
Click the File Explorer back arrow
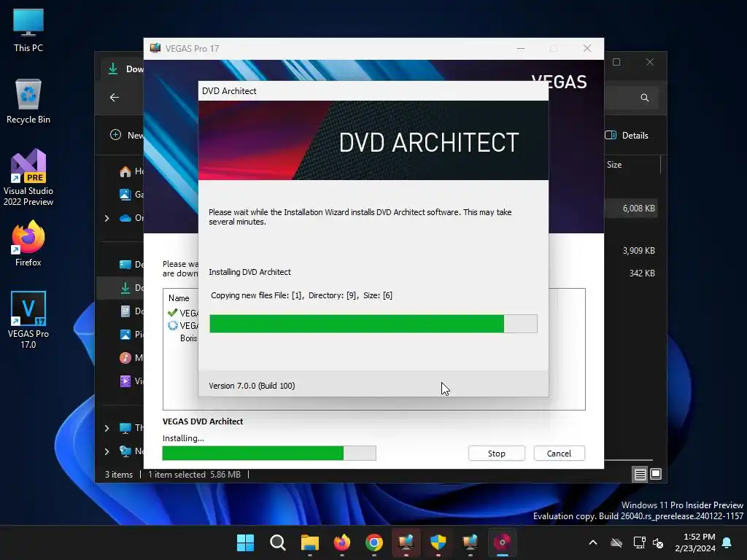coord(115,98)
